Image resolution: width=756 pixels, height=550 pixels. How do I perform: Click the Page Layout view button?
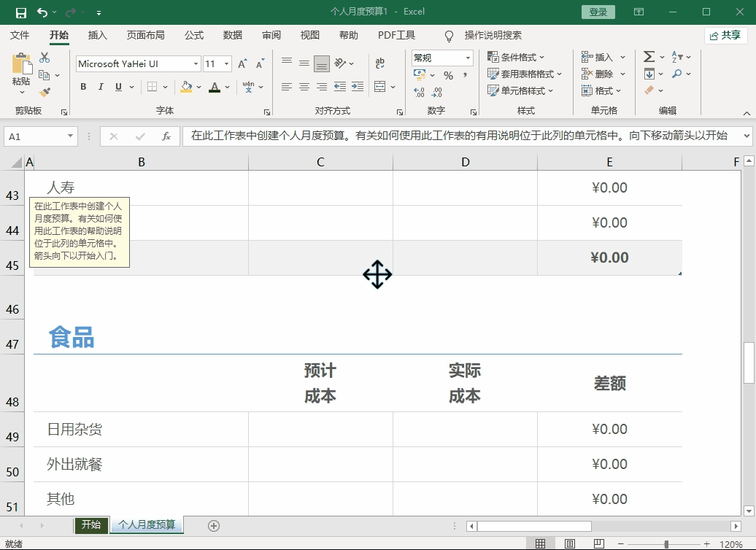[570, 543]
